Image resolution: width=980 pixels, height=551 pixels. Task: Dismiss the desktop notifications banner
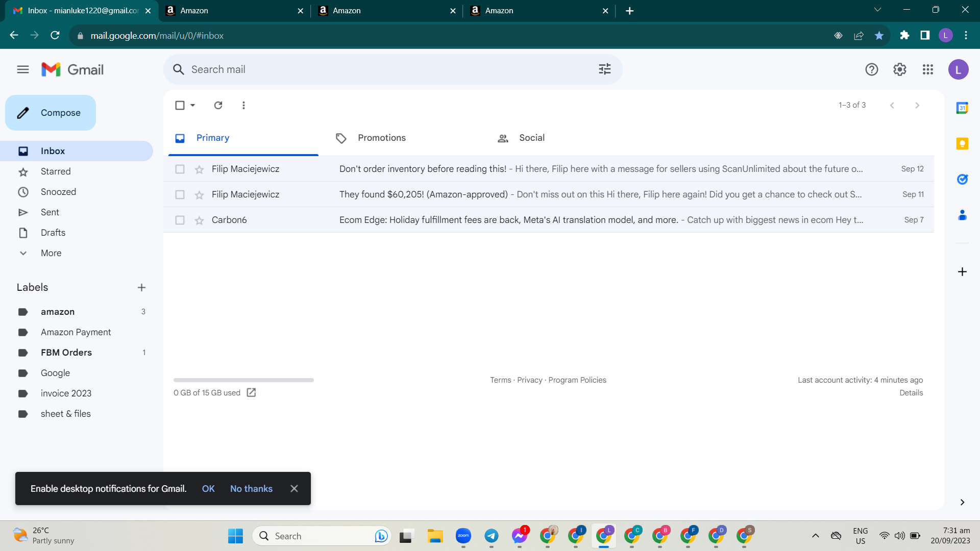coord(294,489)
